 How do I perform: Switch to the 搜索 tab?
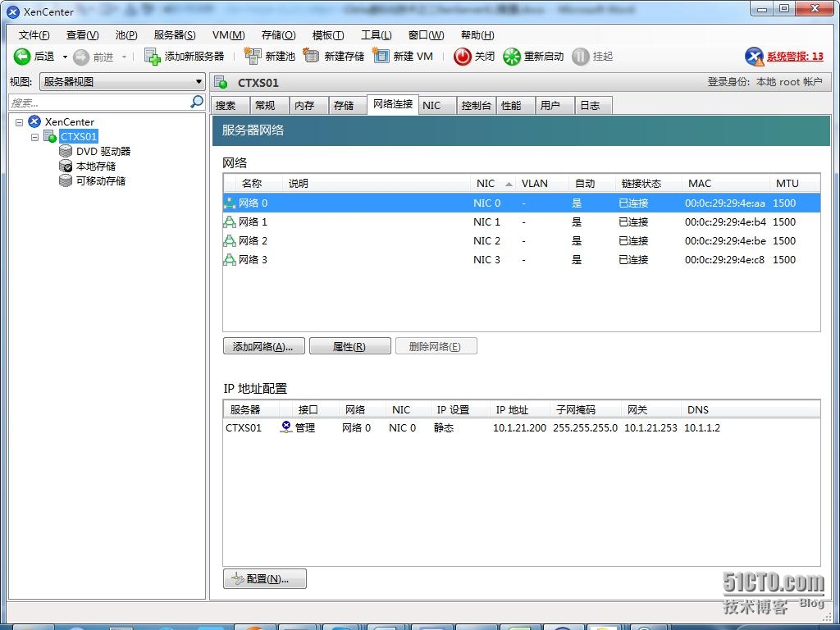[231, 106]
